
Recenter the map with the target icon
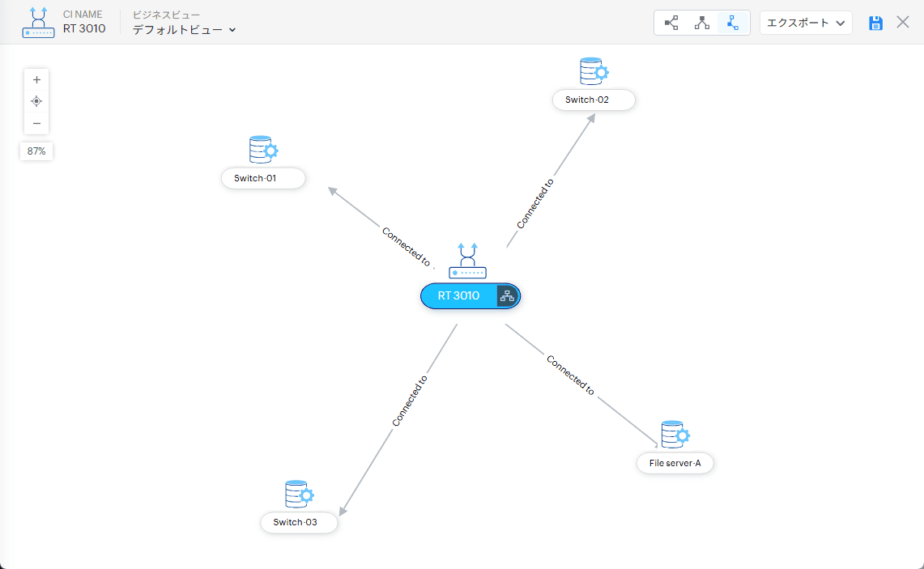pos(36,101)
